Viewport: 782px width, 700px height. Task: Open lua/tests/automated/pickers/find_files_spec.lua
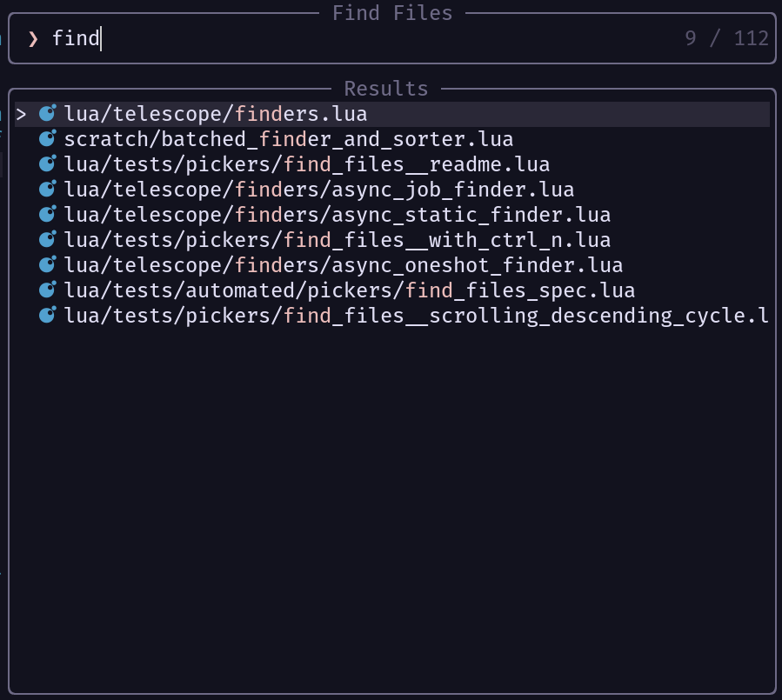point(392,290)
